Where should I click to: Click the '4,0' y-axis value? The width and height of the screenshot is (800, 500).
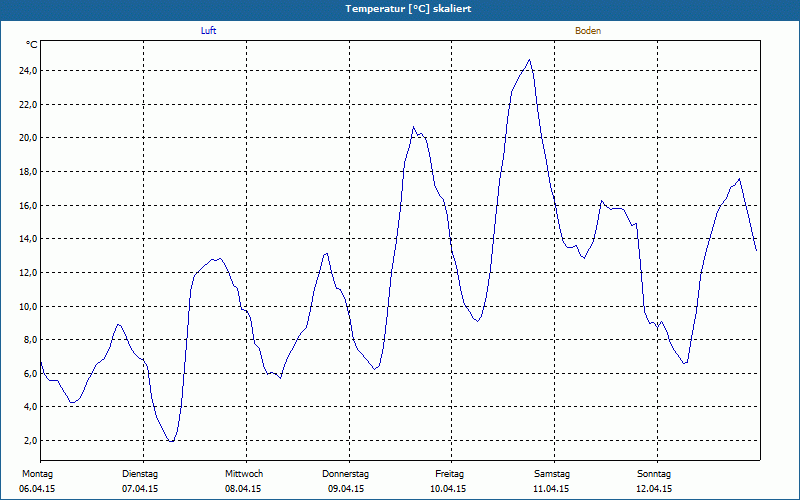click(31, 407)
